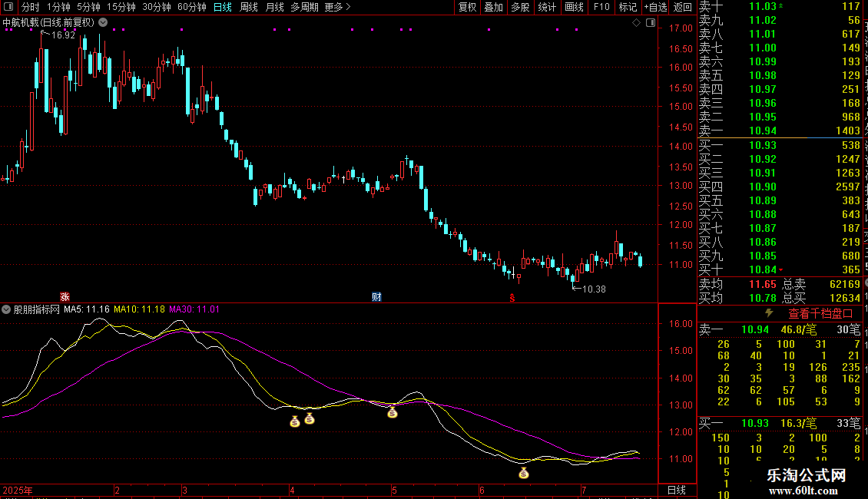
Task: Click the 总卖 volume 62169
Action: coord(845,284)
